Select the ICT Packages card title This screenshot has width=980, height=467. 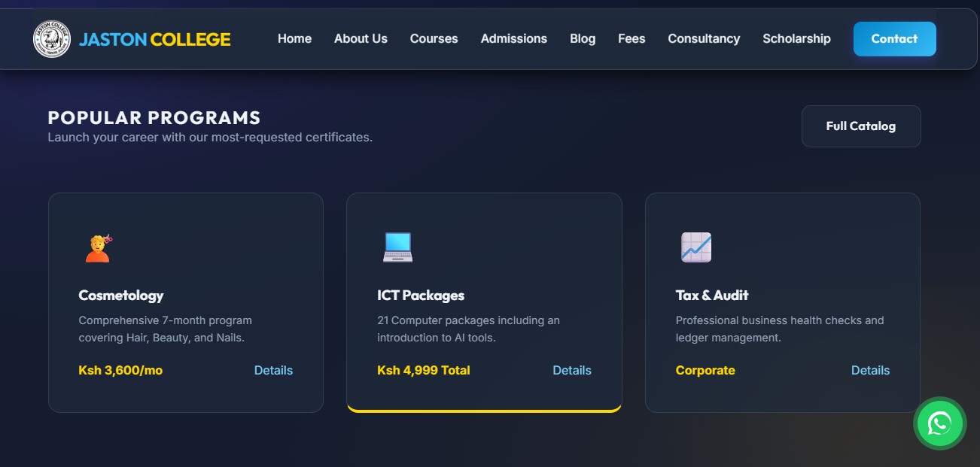coord(420,296)
